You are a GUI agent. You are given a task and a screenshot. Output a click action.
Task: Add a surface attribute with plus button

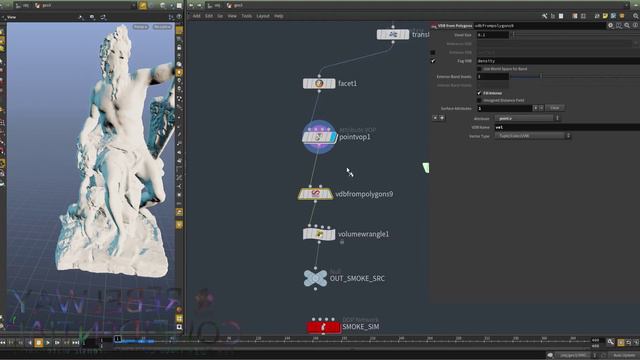click(x=536, y=108)
